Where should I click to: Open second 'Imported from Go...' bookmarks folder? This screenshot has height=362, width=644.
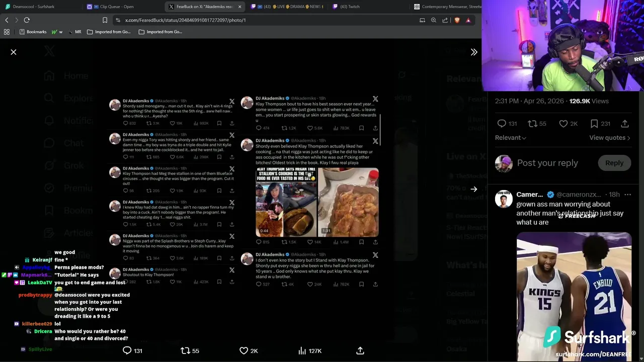(160, 32)
